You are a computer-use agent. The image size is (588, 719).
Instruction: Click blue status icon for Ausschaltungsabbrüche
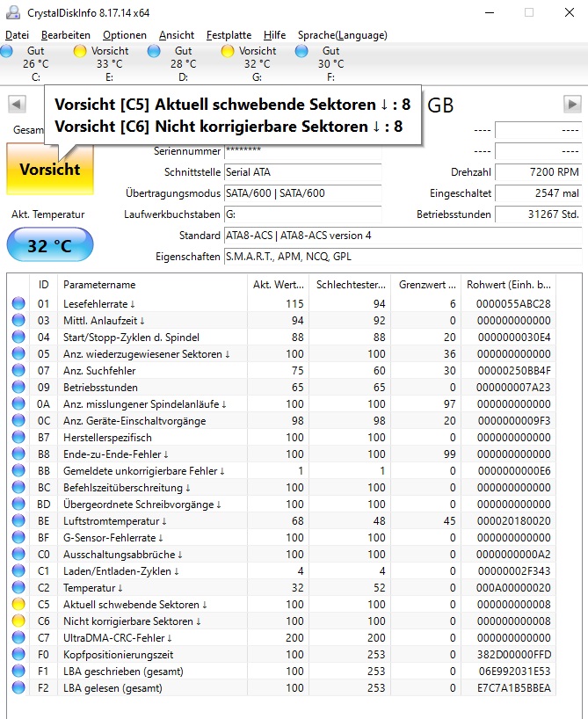pos(18,554)
